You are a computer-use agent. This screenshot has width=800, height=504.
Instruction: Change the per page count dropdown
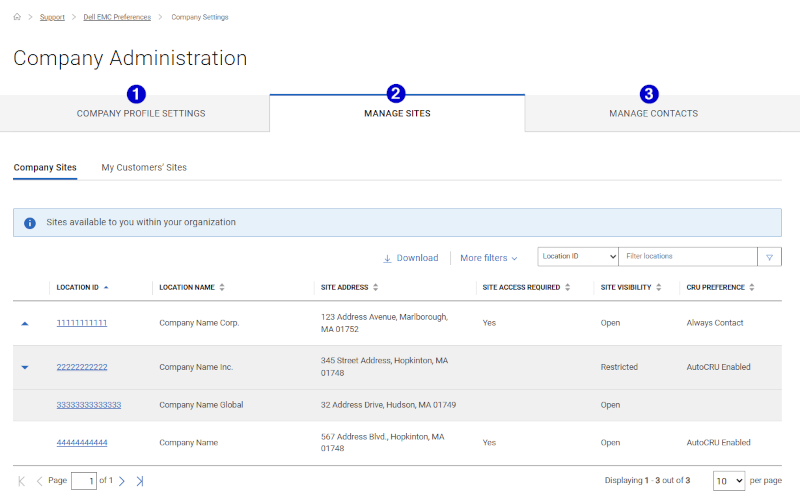pos(729,481)
